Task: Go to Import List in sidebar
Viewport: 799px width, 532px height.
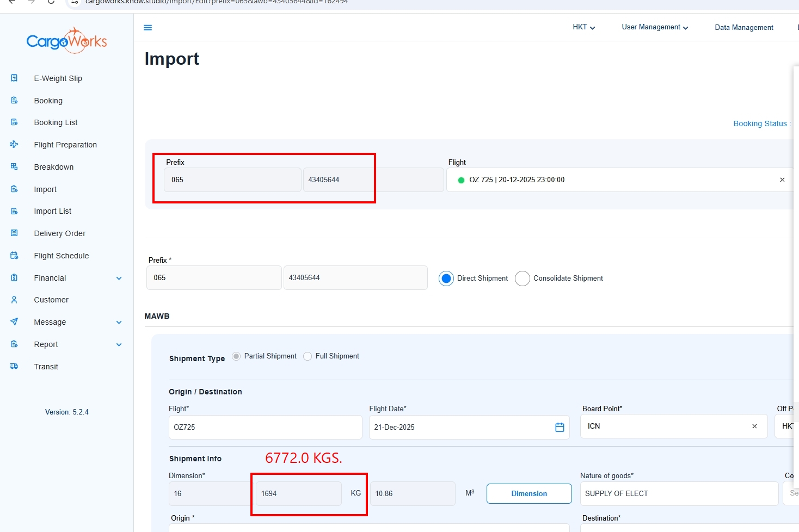Action: [x=53, y=211]
